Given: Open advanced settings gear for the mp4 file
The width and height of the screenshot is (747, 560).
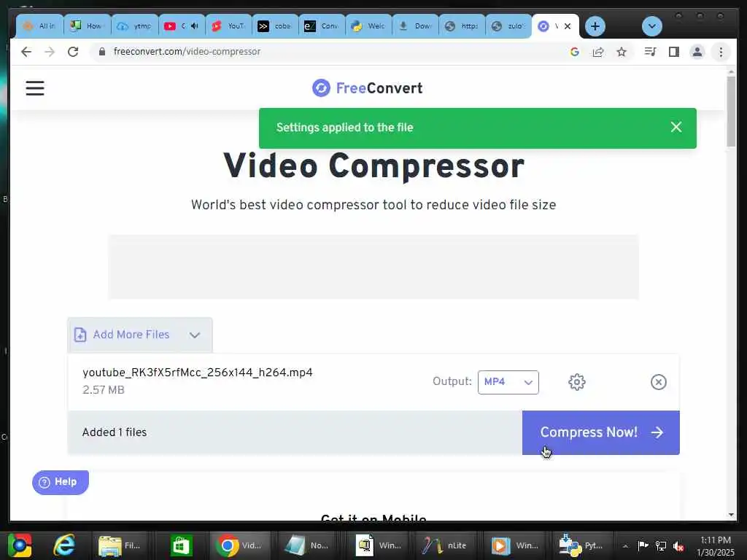Looking at the screenshot, I should 576,382.
